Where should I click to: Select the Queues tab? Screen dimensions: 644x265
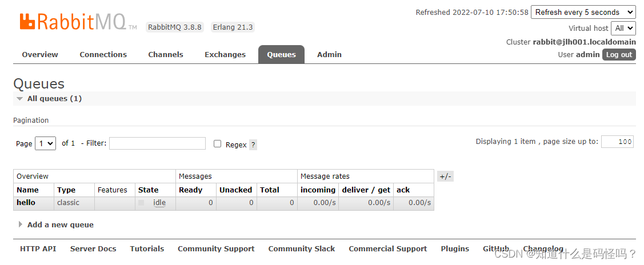(281, 55)
